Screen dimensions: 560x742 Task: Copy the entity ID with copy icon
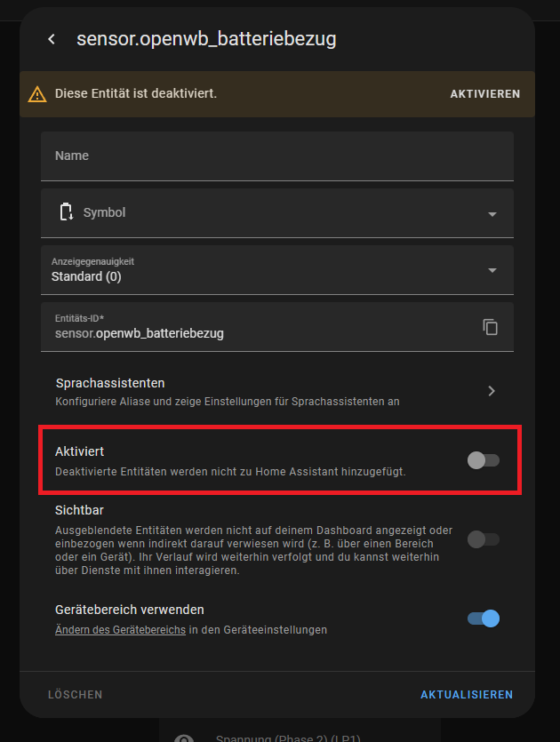point(491,327)
